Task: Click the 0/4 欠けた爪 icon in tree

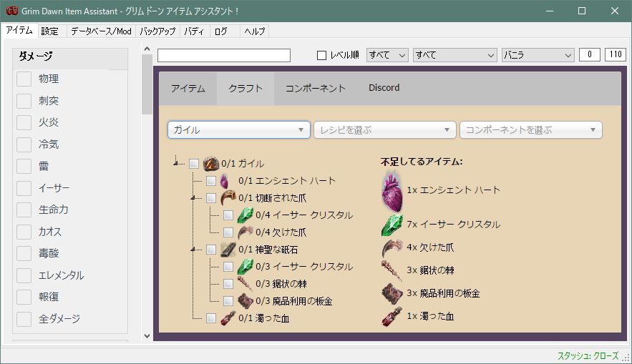Action: (x=245, y=232)
